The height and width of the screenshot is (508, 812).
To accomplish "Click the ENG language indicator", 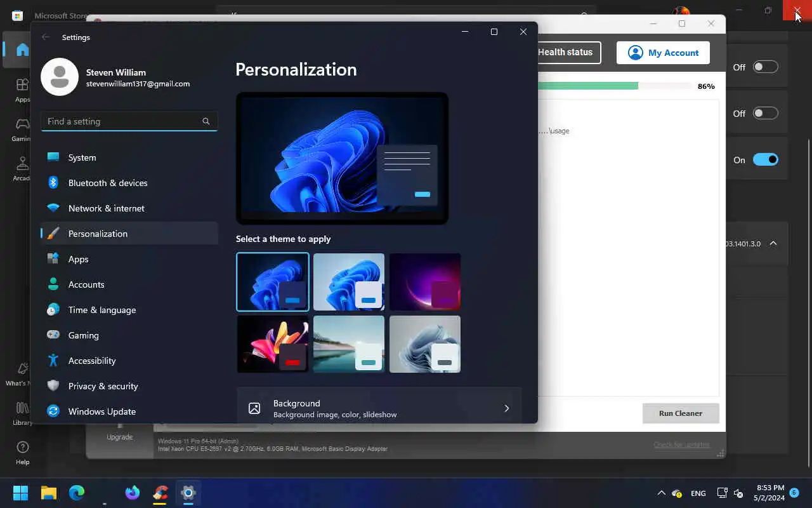I will click(x=698, y=493).
